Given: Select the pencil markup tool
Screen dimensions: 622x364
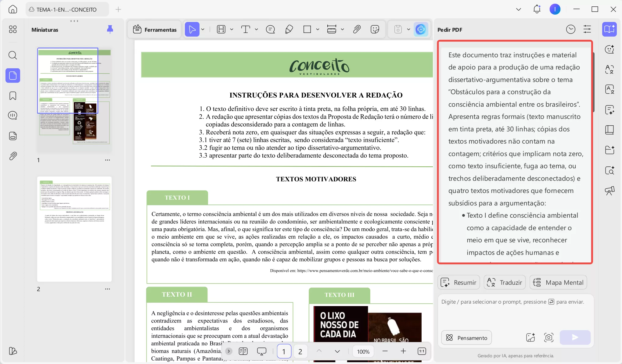Looking at the screenshot, I should [x=289, y=29].
